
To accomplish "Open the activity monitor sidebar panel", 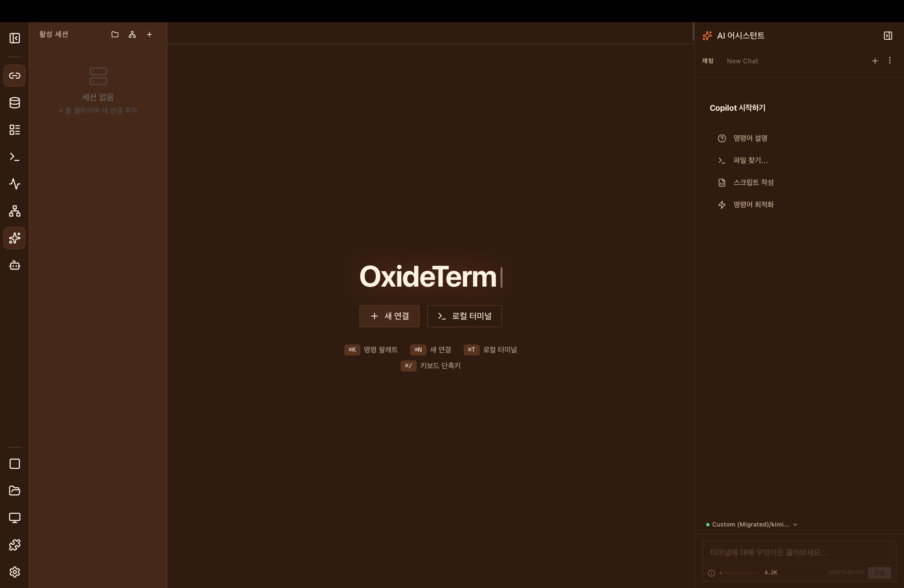I will point(14,184).
